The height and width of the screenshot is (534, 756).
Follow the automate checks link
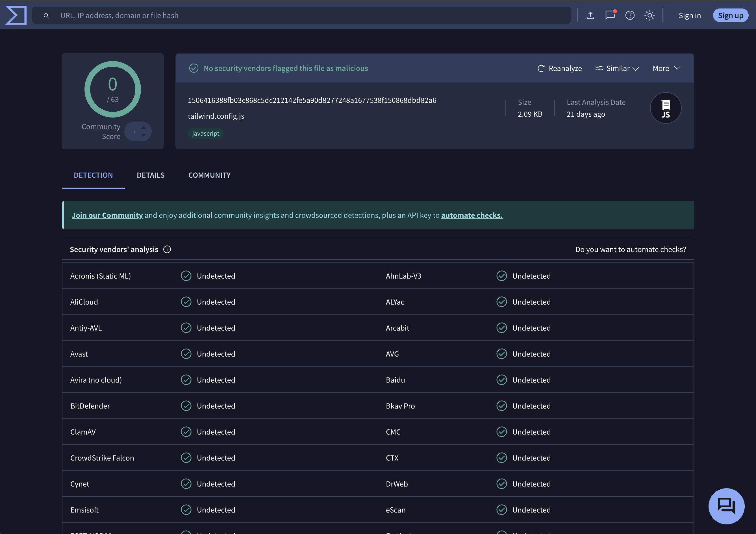[472, 215]
